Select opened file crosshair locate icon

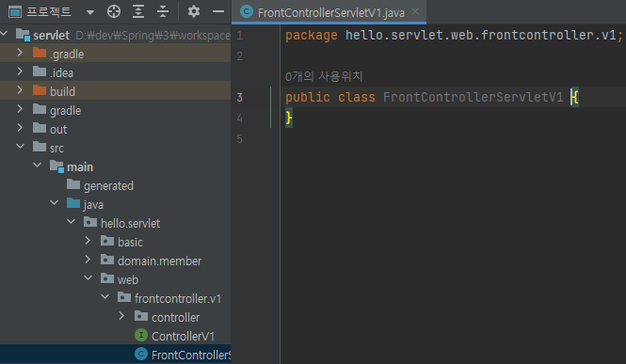pos(114,11)
